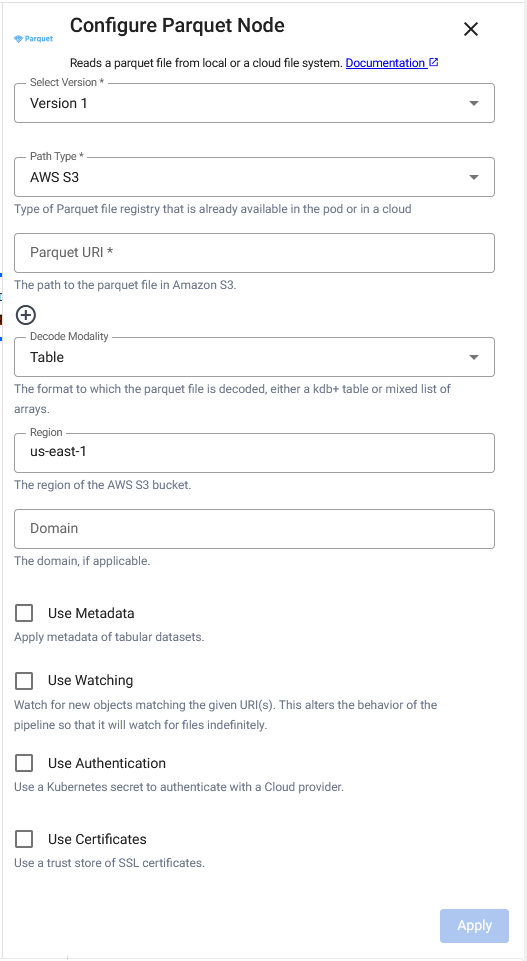Click the plus icon to add another URI

26,315
